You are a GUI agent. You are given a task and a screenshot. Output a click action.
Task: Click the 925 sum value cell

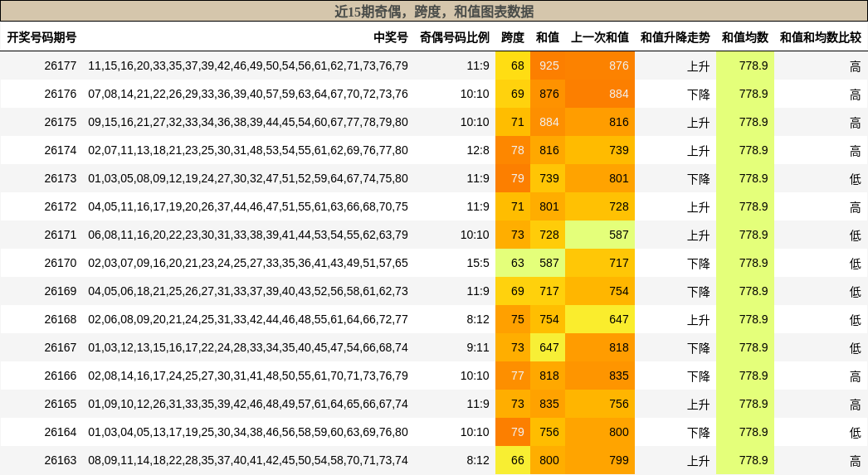548,65
